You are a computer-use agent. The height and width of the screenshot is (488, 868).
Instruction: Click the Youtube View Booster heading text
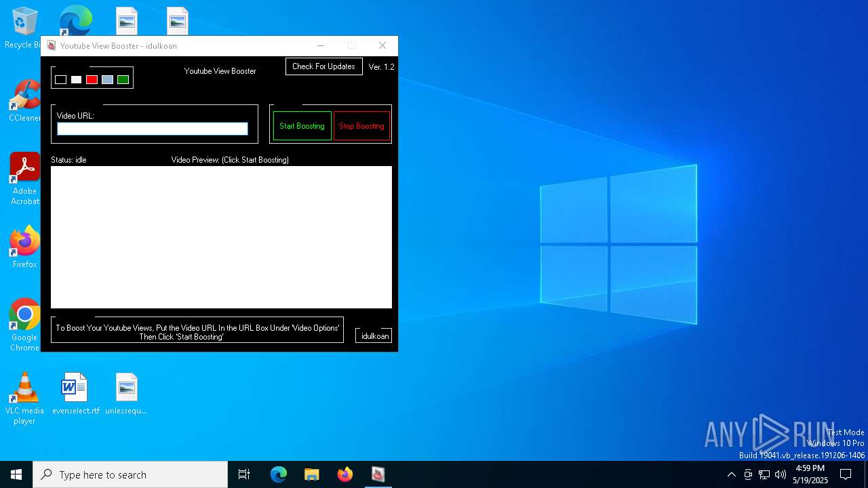pos(220,71)
